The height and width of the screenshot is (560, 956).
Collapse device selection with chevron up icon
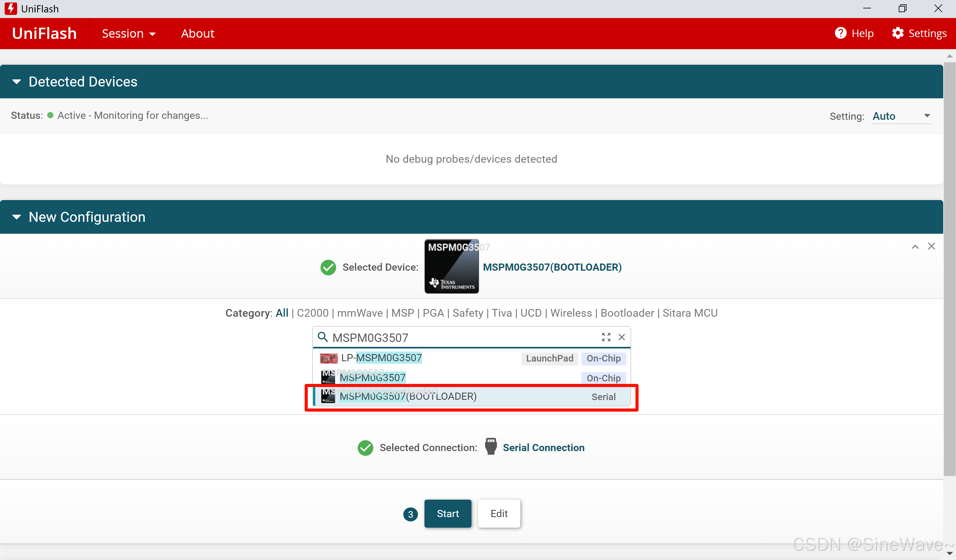(915, 246)
